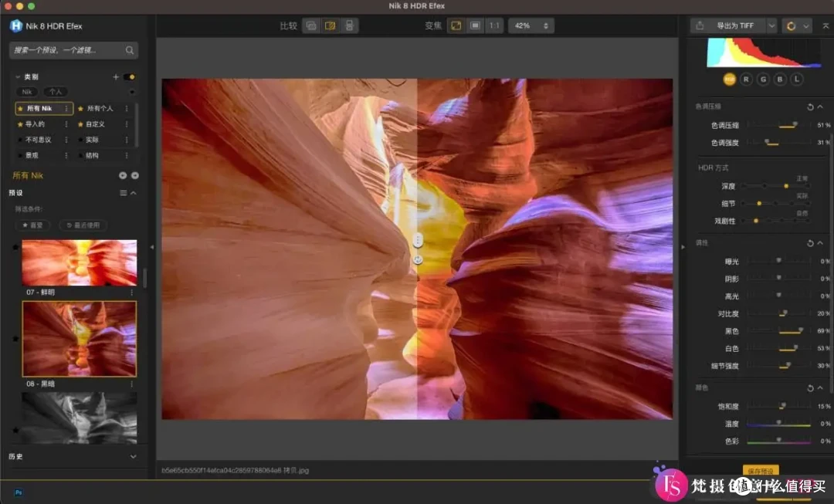Open options menu for 所有 Nik
Viewport: 834px width, 504px height.
point(66,109)
